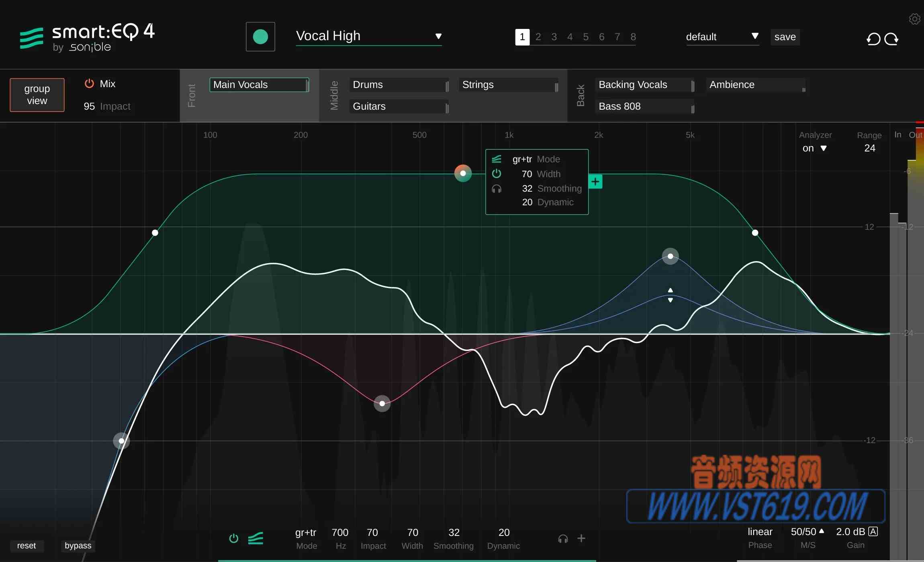Open the settings gear icon
Viewport: 924px width, 562px height.
(914, 19)
